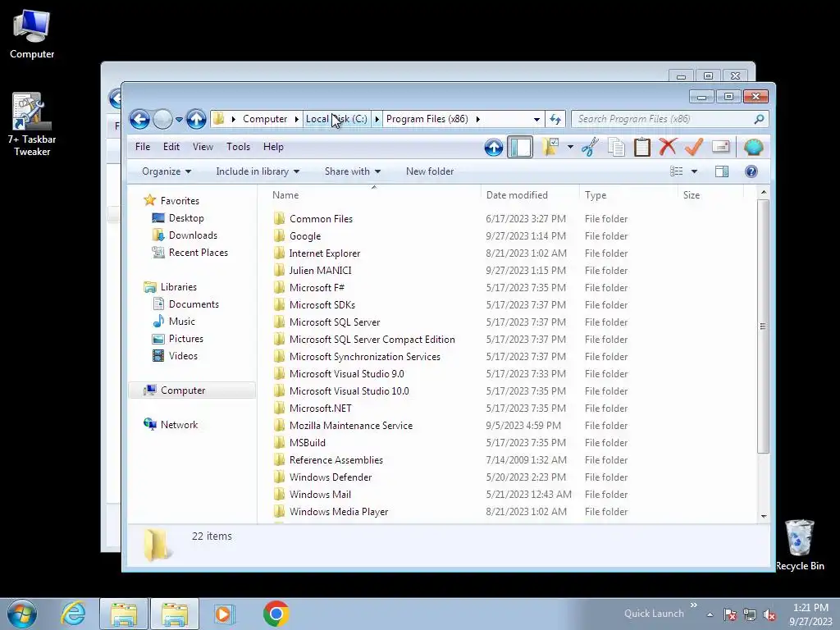Image resolution: width=840 pixels, height=630 pixels.
Task: Select the Mozilla Maintenance Service folder
Action: tap(351, 426)
